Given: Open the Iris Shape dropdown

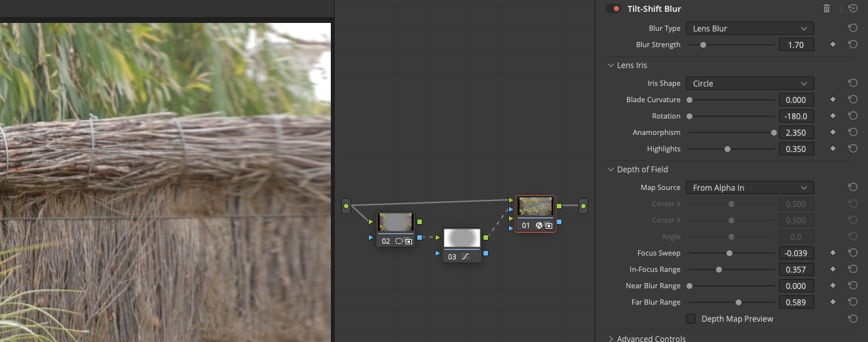Looking at the screenshot, I should click(x=749, y=83).
